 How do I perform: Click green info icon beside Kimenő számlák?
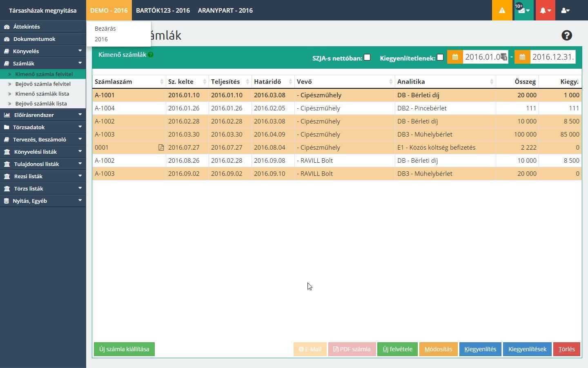pyautogui.click(x=151, y=54)
